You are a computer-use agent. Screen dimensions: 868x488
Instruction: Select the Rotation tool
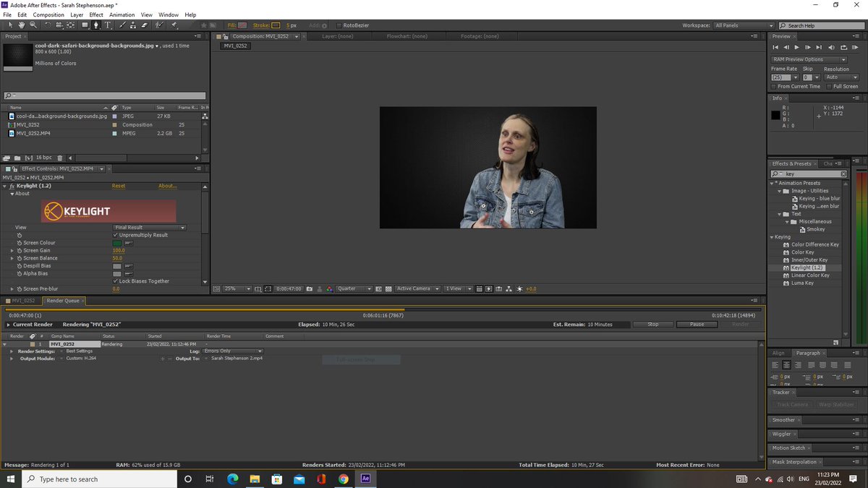[48, 25]
